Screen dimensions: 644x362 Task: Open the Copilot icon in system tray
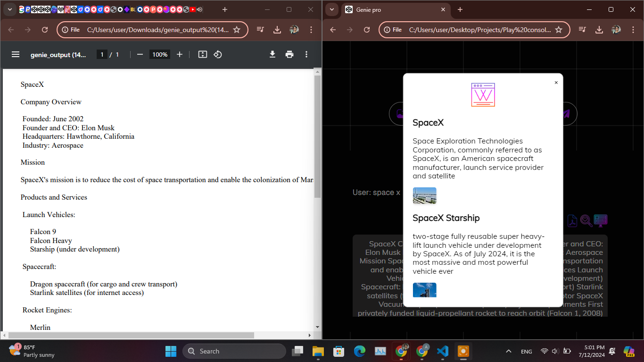click(629, 351)
